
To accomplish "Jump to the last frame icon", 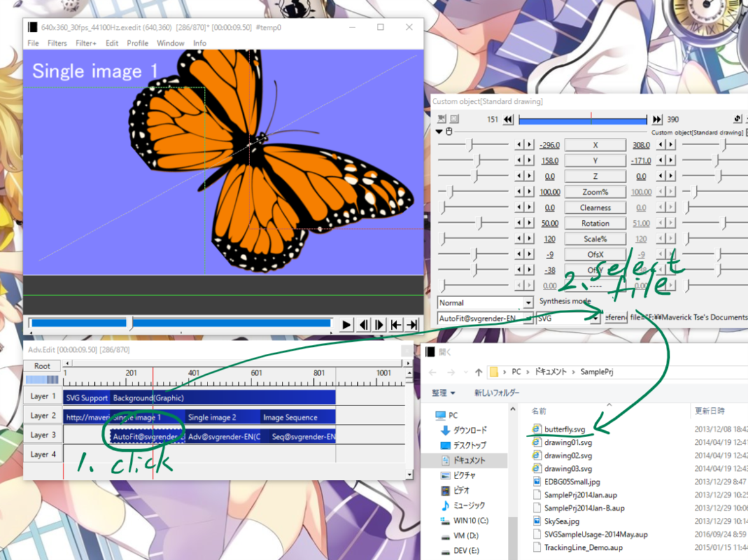I will point(412,325).
